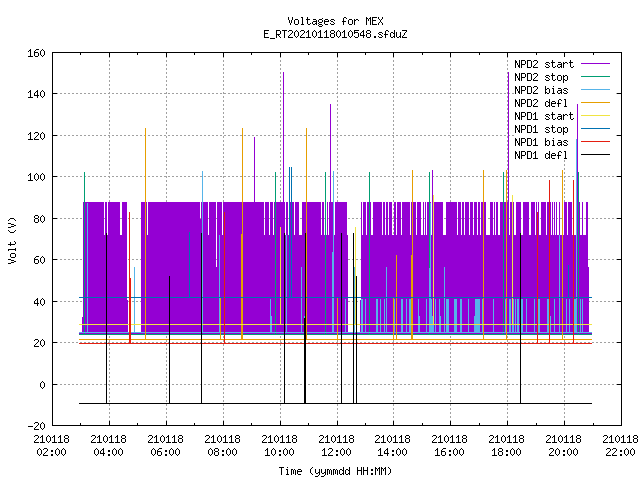Click the -20 y-axis tick label
The height and width of the screenshot is (480, 640).
[x=36, y=426]
